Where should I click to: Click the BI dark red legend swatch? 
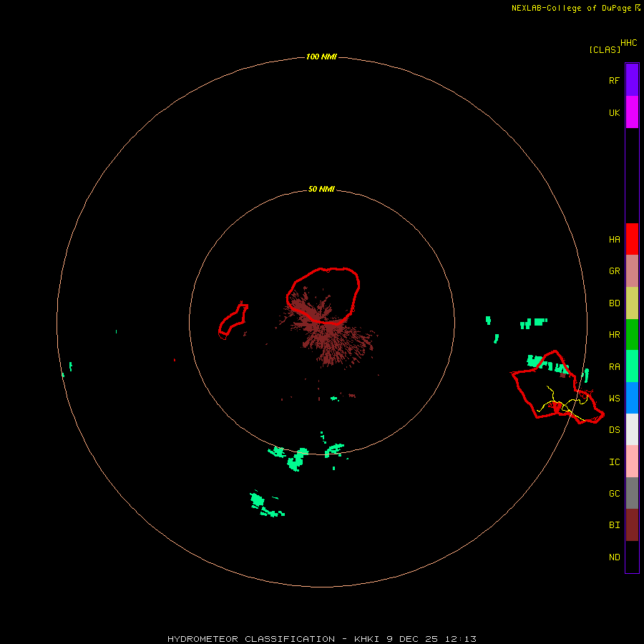632,525
